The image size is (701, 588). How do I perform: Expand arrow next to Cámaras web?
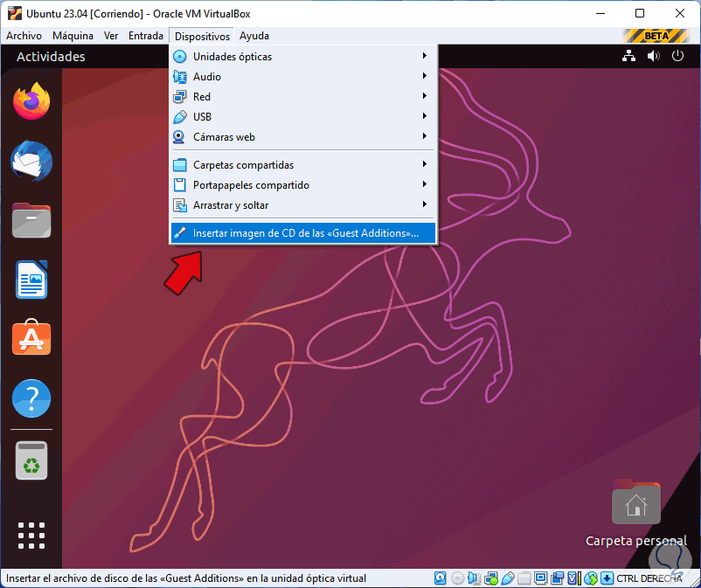(424, 135)
